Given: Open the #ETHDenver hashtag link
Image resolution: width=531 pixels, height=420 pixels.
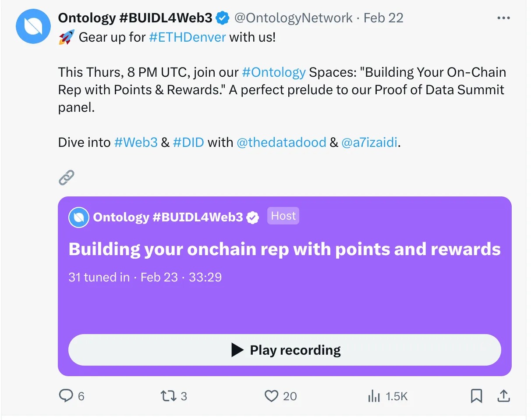Looking at the screenshot, I should 188,37.
